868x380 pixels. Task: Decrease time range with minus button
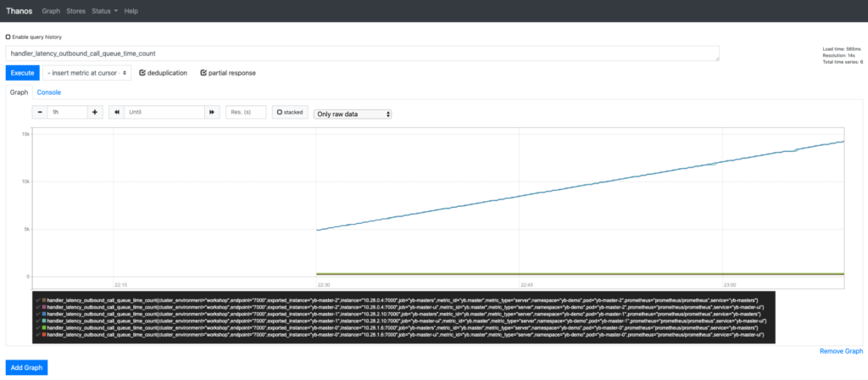[40, 112]
